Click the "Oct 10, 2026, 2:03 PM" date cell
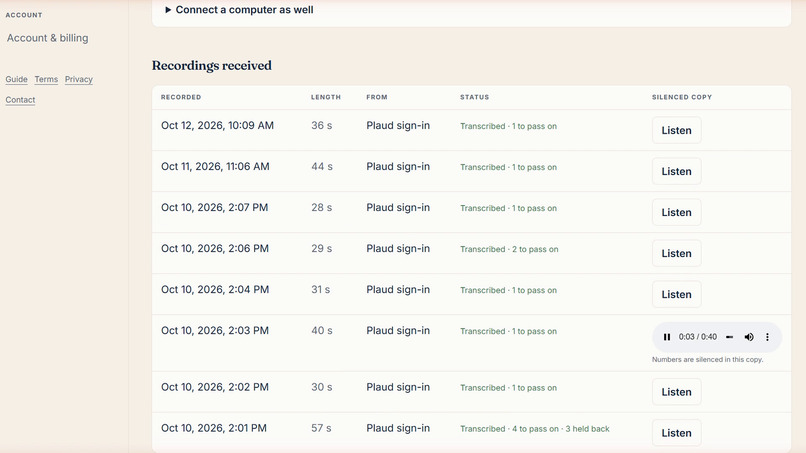 click(215, 331)
